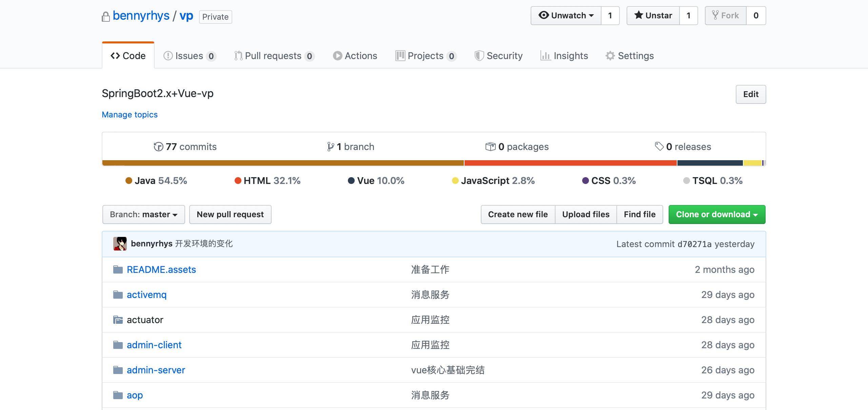Open the Issues tab
Image resolution: width=868 pixels, height=410 pixels.
190,56
